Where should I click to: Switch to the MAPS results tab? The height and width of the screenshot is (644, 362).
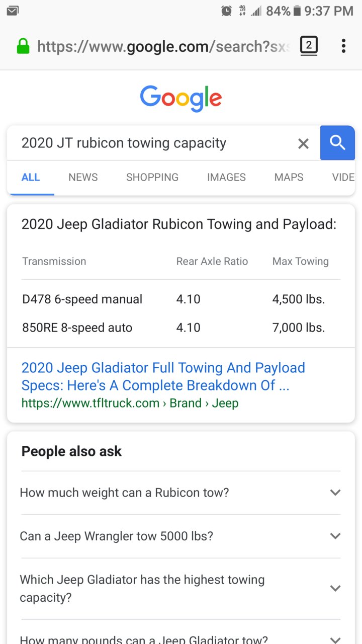(x=289, y=177)
